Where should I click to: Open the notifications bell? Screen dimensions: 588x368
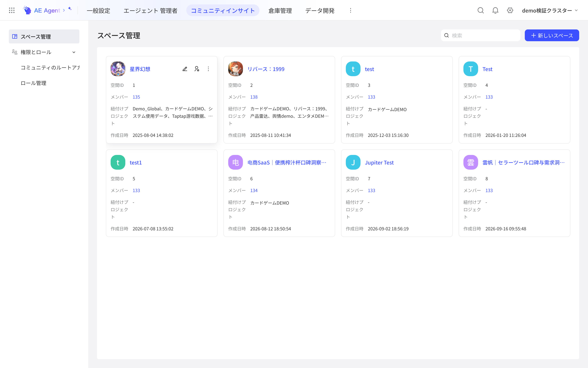click(x=495, y=10)
